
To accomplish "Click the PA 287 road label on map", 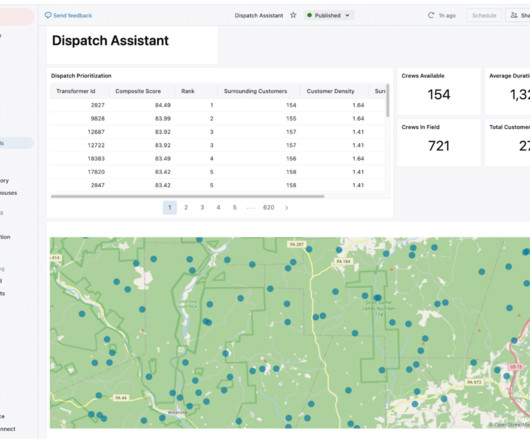I will pos(297,244).
